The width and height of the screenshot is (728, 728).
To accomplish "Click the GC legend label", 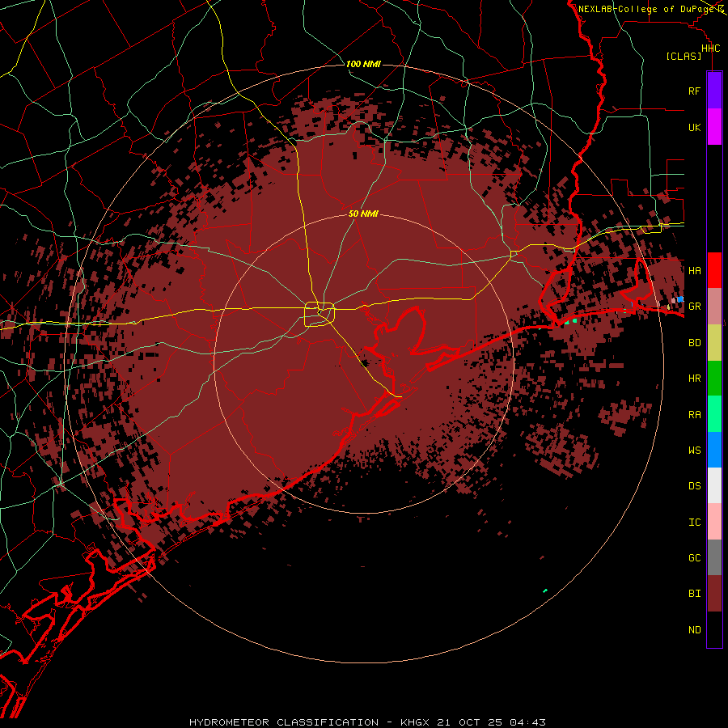I will tap(694, 557).
